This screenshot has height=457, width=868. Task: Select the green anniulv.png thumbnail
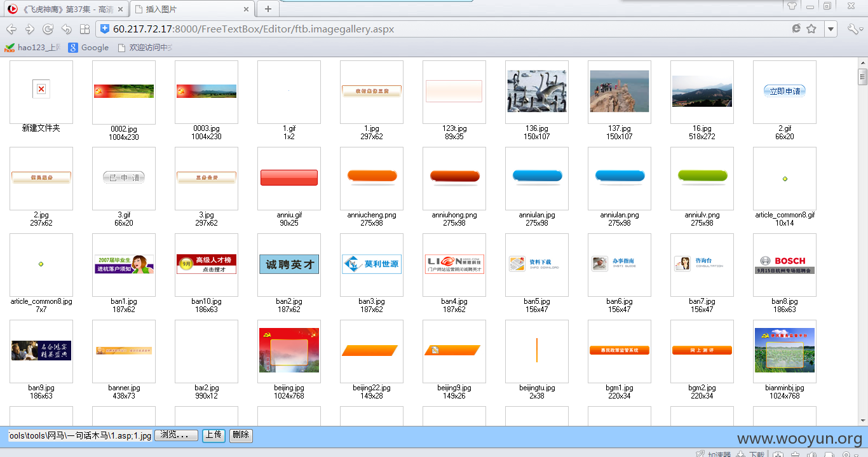[702, 177]
